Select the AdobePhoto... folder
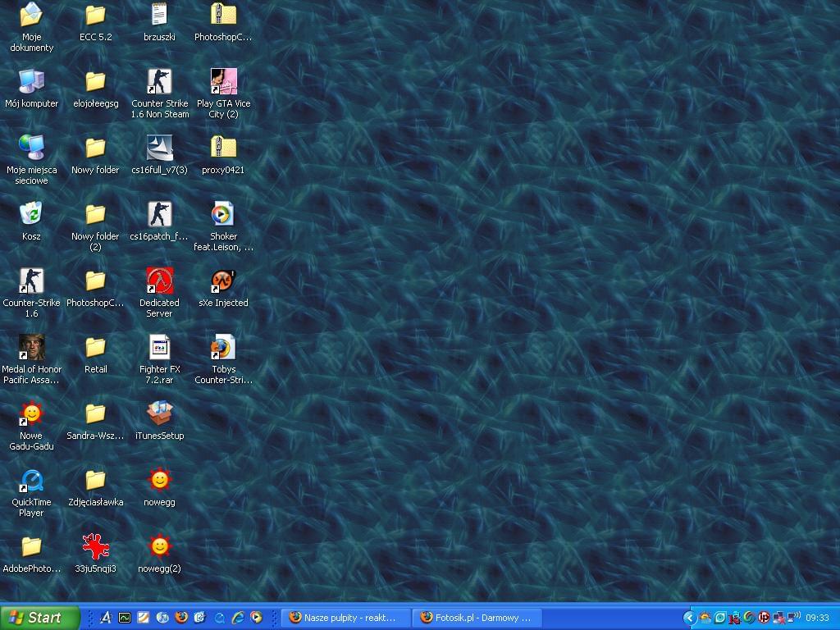The image size is (840, 630). point(32,554)
